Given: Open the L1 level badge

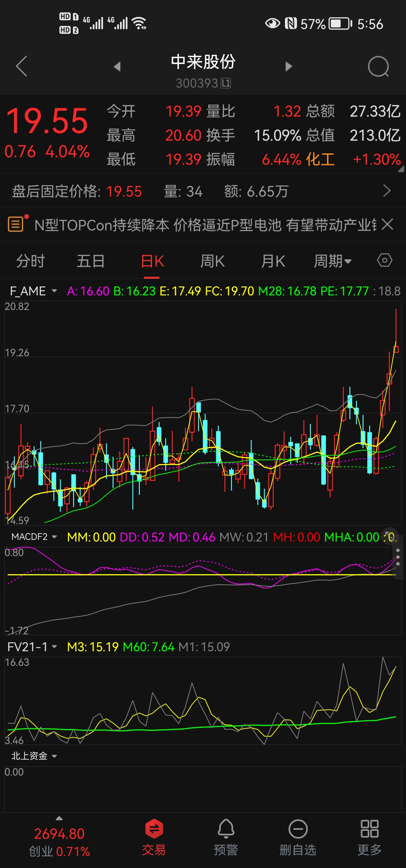Looking at the screenshot, I should click(226, 83).
